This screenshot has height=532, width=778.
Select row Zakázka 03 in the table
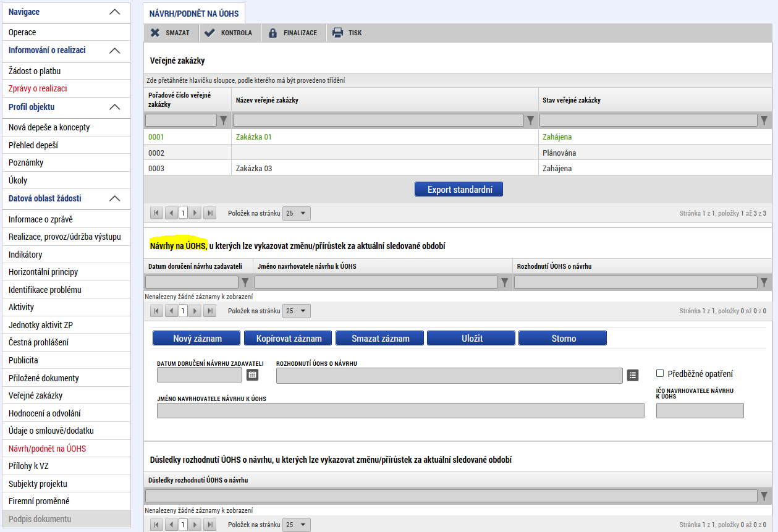coord(457,168)
